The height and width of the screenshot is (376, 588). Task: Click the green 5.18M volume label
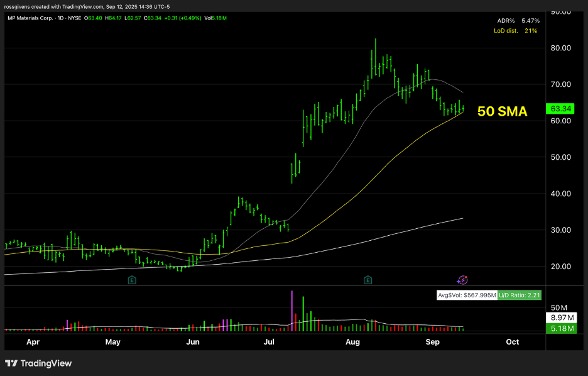point(560,328)
